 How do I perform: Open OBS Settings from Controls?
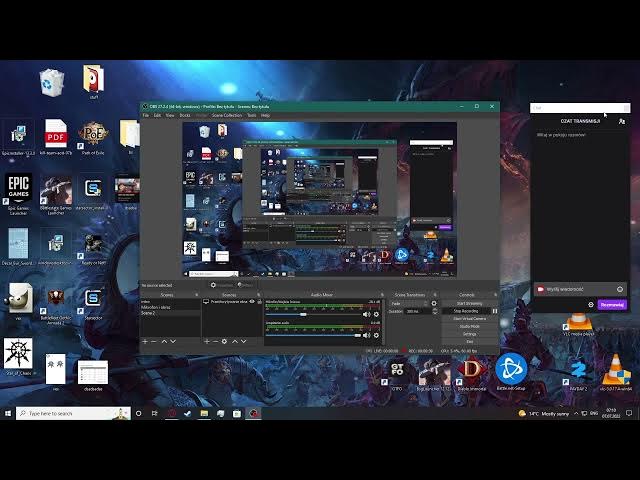click(x=469, y=334)
